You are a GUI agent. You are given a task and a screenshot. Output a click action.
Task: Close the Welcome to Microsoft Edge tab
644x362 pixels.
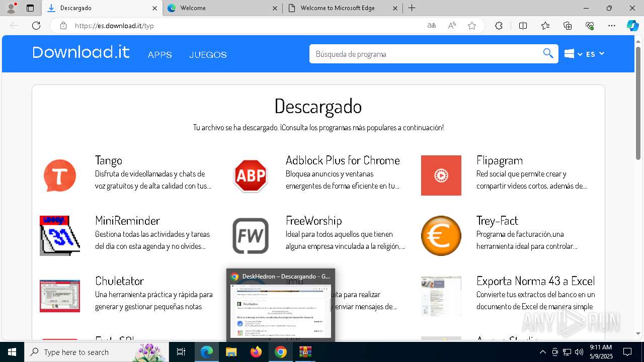[x=395, y=8]
